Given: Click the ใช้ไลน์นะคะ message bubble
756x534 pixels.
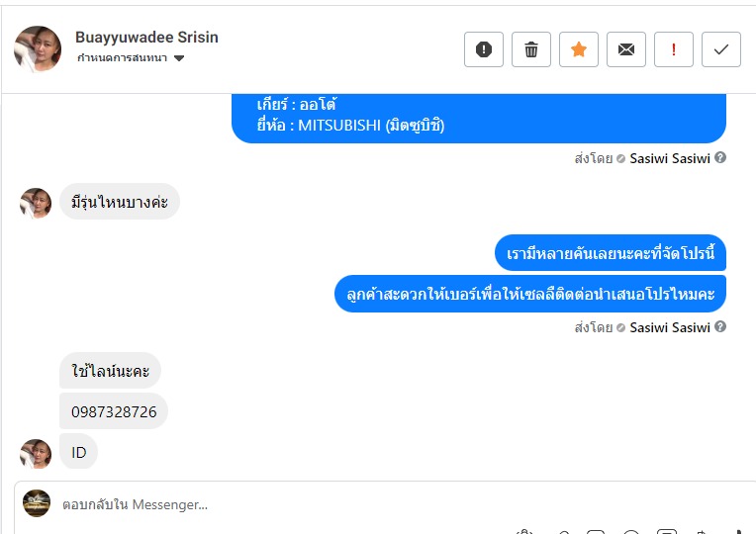Looking at the screenshot, I should 110,371.
